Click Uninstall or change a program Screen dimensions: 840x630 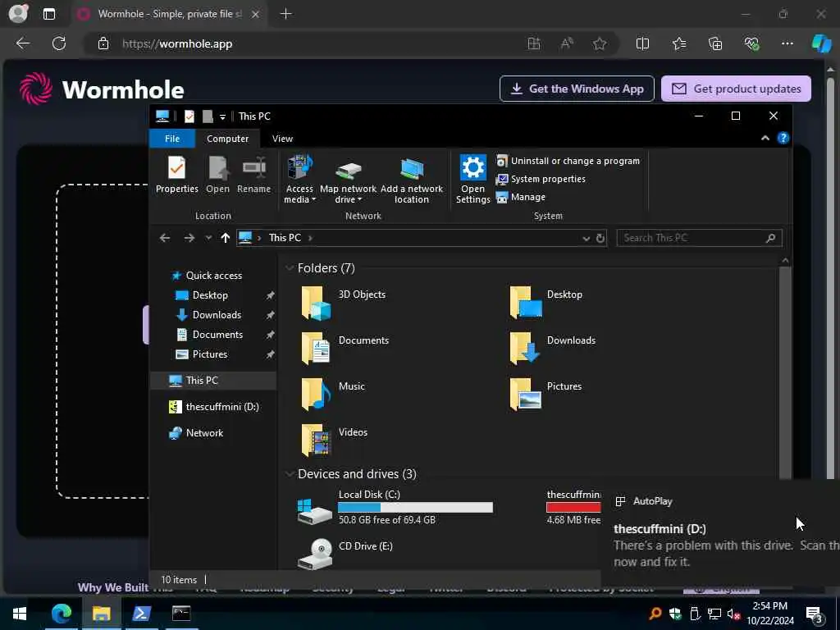pyautogui.click(x=568, y=161)
